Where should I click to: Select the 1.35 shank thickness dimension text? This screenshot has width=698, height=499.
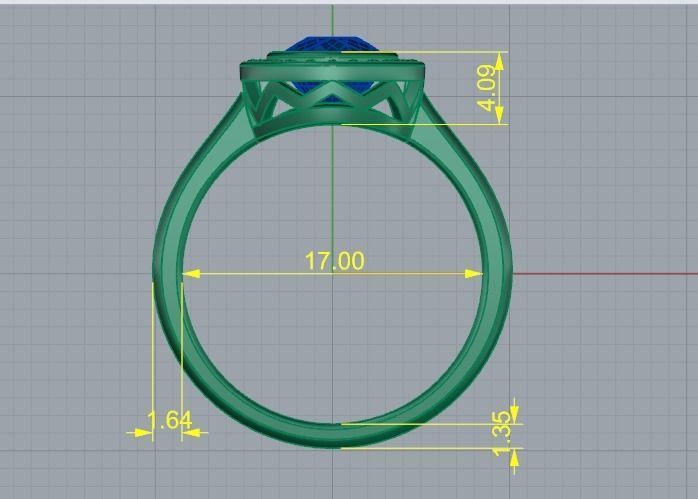[502, 433]
